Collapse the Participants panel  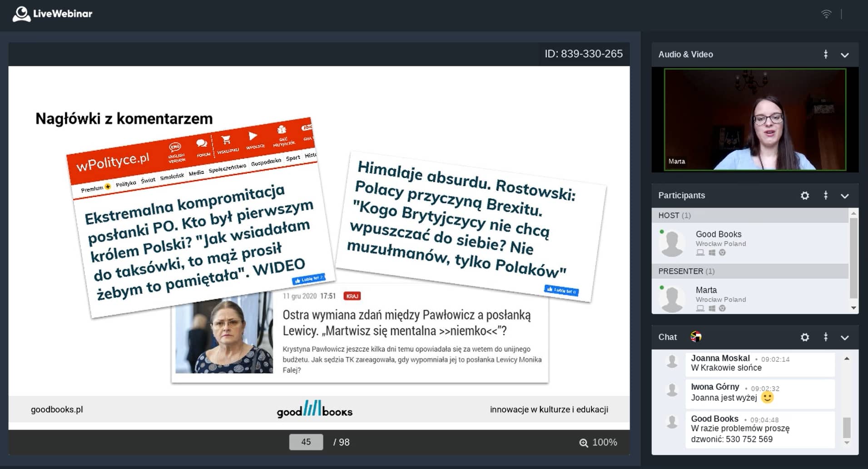tap(845, 196)
